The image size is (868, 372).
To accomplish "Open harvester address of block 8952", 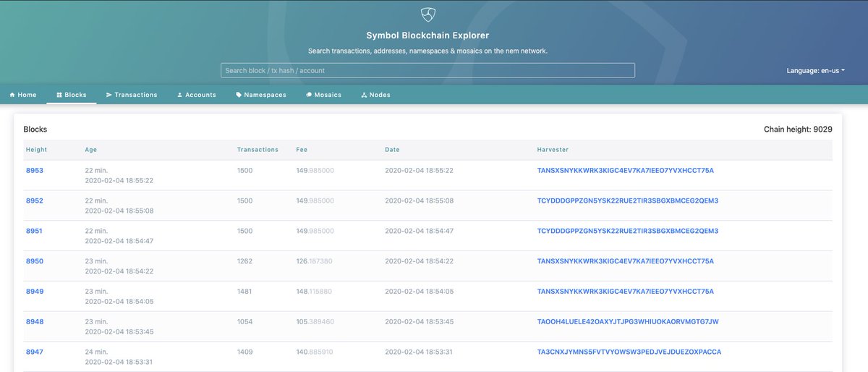I will tap(628, 200).
